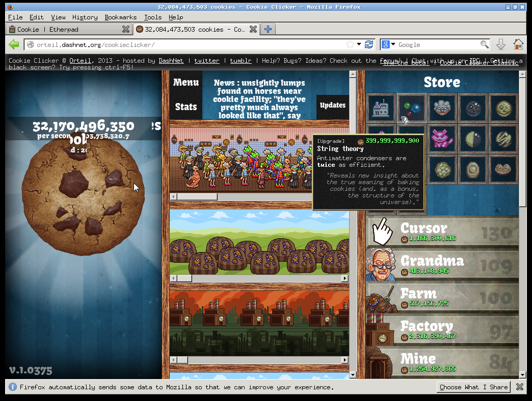This screenshot has width=532, height=401.
Task: Open the game Stats panel
Action: point(185,107)
